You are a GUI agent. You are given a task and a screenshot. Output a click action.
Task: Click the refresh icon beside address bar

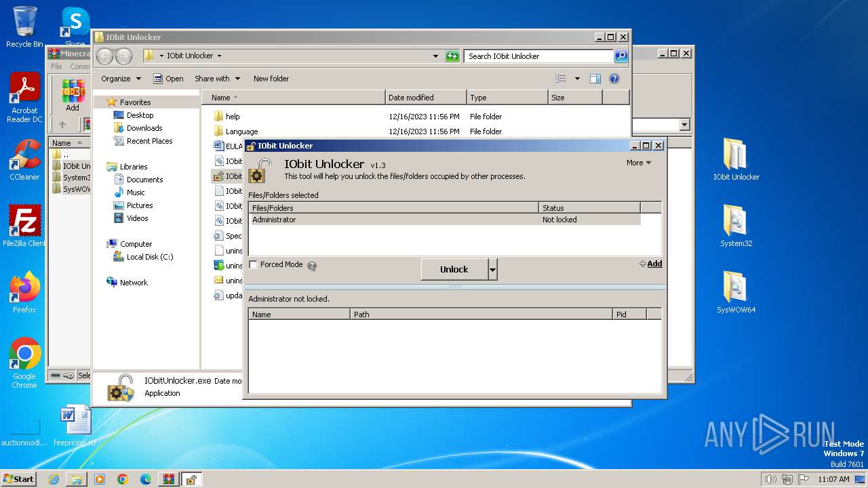point(452,56)
